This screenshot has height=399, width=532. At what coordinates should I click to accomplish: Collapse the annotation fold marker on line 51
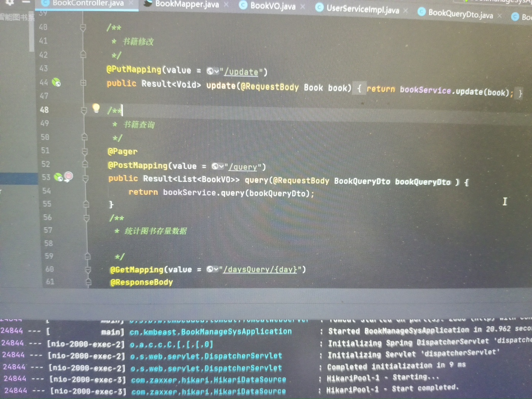coord(85,151)
